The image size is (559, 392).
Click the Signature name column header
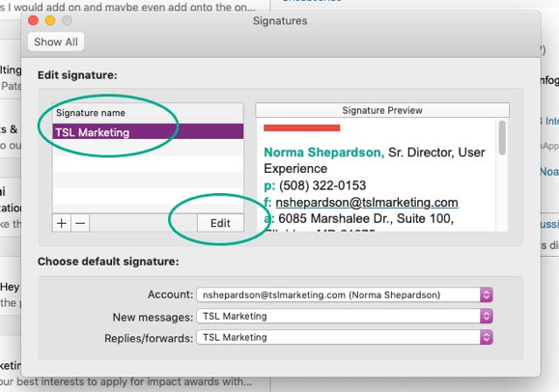coord(148,113)
